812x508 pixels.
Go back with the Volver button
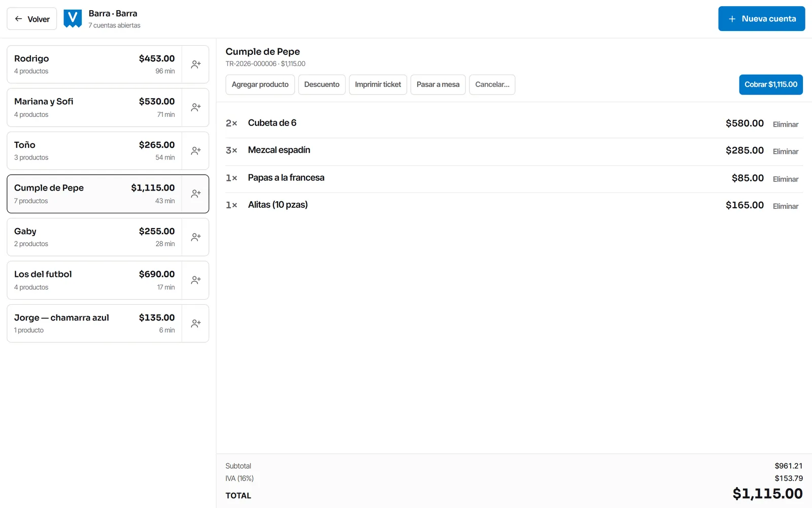32,19
